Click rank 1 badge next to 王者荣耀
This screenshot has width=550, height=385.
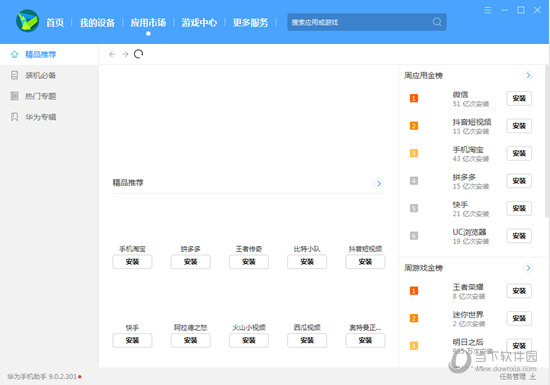(x=414, y=291)
